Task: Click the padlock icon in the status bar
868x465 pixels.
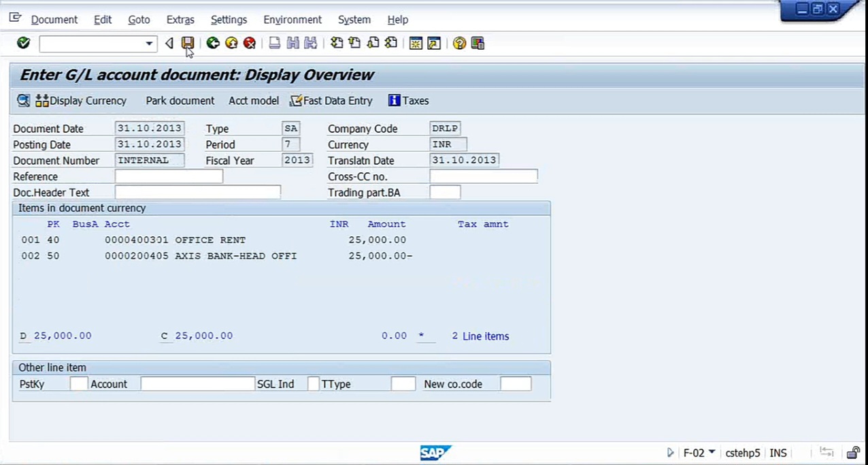Action: tap(853, 453)
